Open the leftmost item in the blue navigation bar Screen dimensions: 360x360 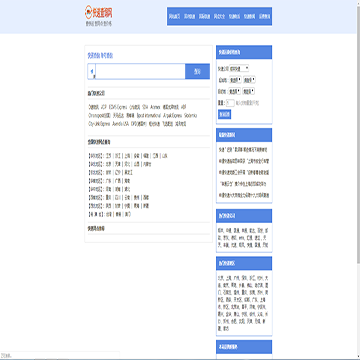pyautogui.click(x=175, y=16)
